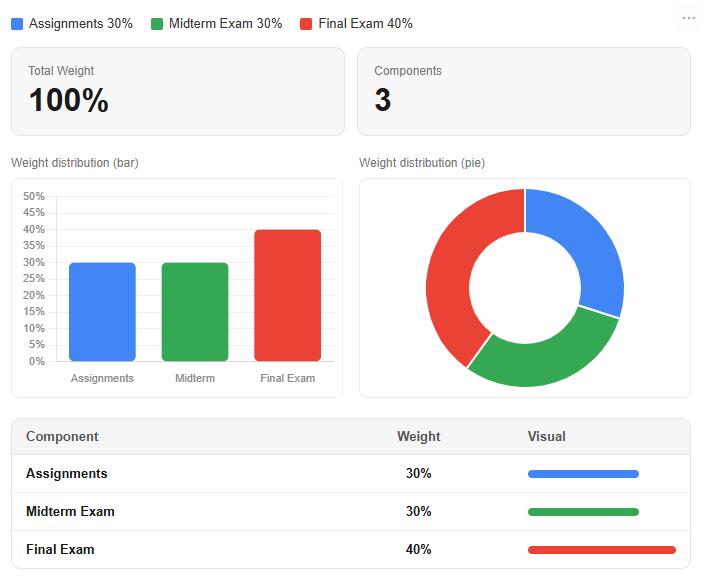
Task: Click the blue progress bar in Assignments row
Action: point(583,474)
